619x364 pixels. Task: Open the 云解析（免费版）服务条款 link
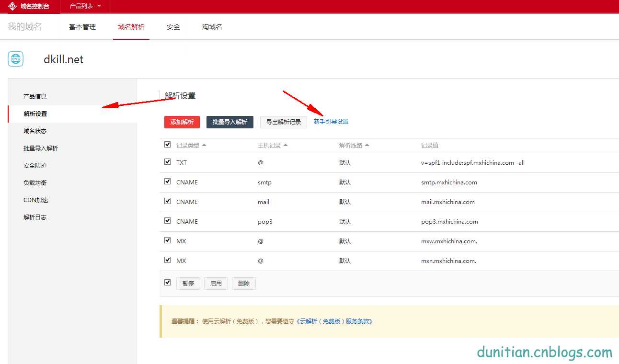click(334, 321)
